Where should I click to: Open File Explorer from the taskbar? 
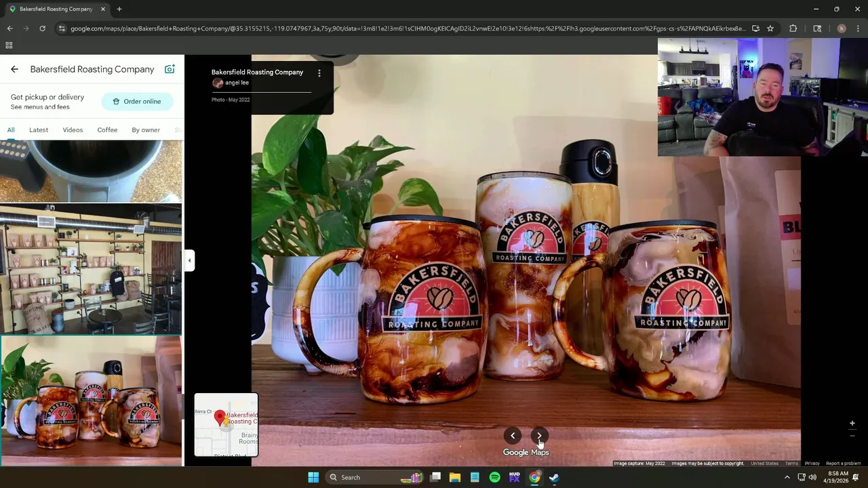click(x=455, y=477)
